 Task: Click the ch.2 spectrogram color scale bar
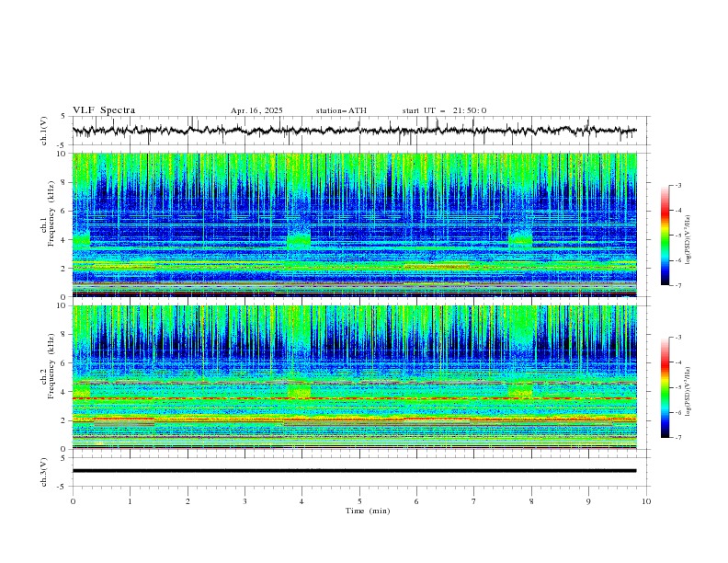(665, 387)
